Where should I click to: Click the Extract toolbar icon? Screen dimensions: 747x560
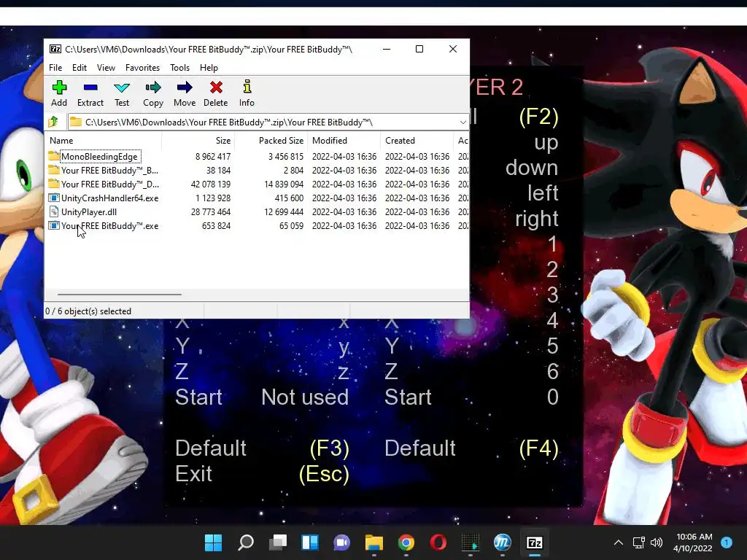click(x=90, y=87)
